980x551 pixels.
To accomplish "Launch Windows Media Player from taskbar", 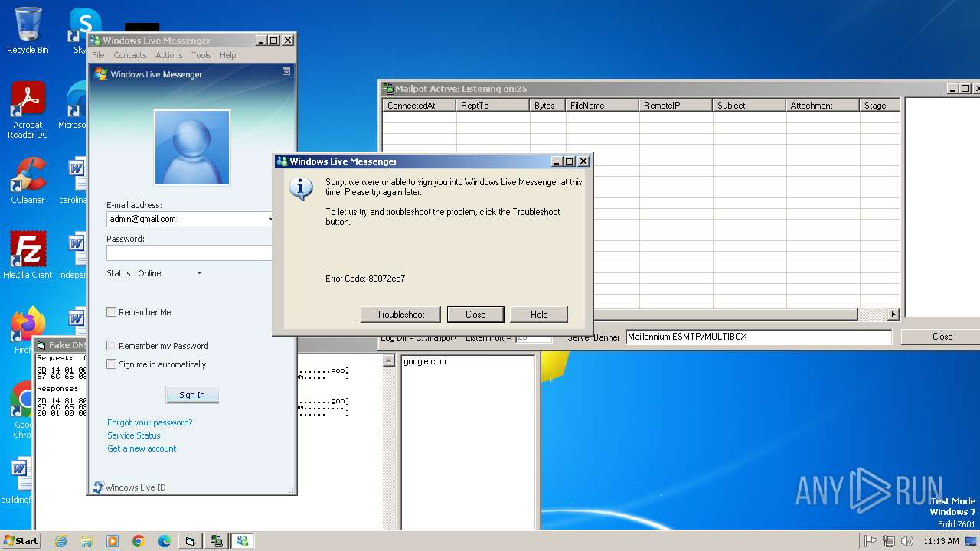I will (113, 541).
